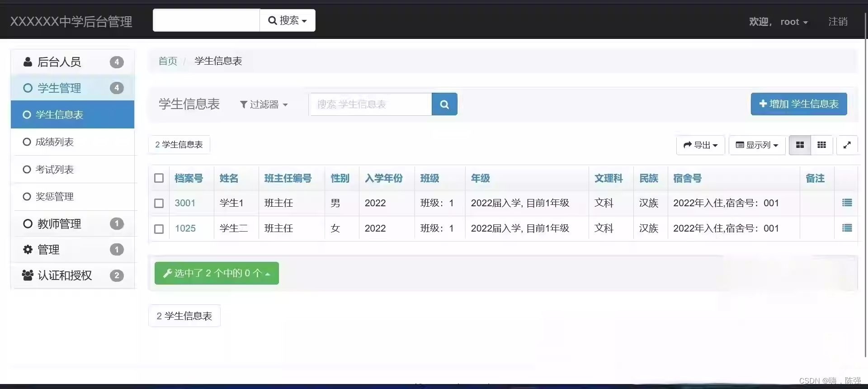Open 考试列表 in the sidebar
Image resolution: width=868 pixels, height=389 pixels.
pos(73,170)
